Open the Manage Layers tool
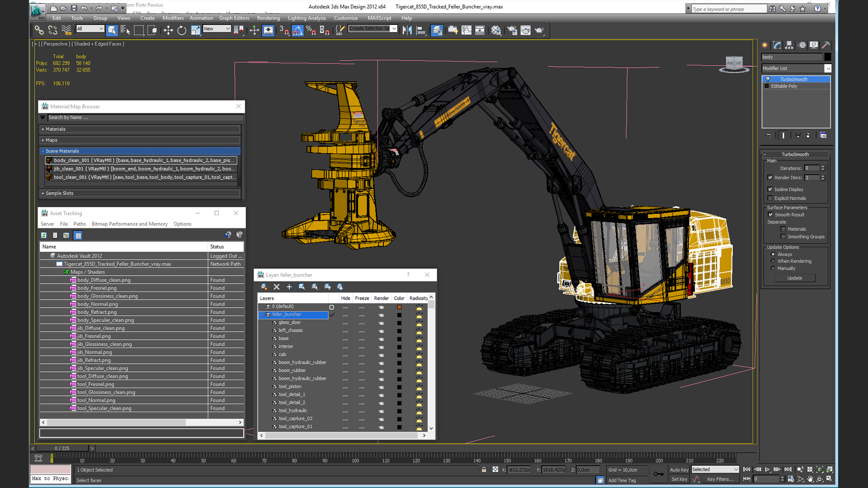The image size is (868, 488). 437,30
